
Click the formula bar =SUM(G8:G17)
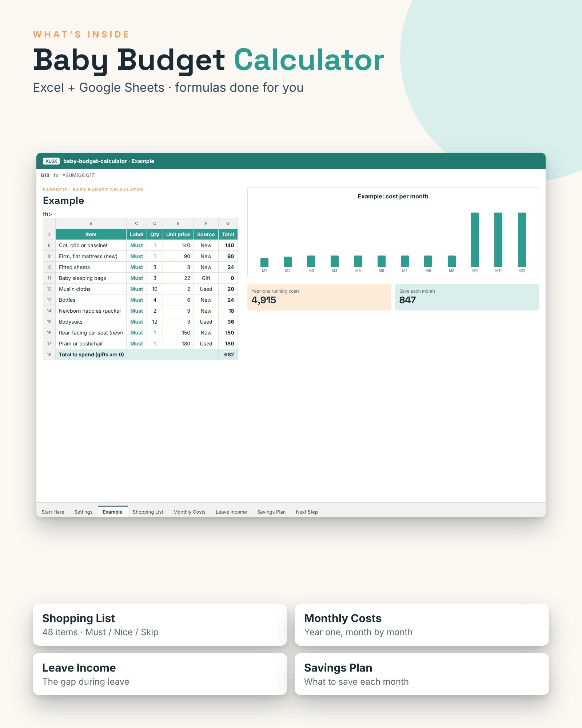pos(79,175)
